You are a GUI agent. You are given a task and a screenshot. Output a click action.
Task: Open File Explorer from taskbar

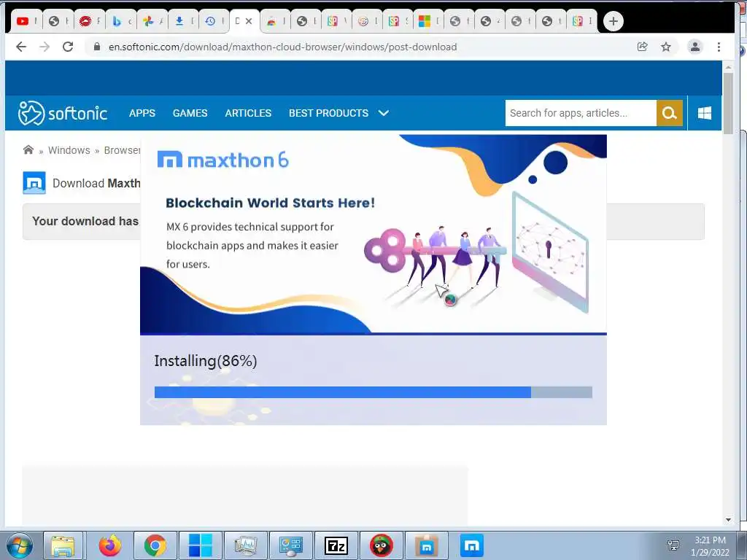(63, 545)
